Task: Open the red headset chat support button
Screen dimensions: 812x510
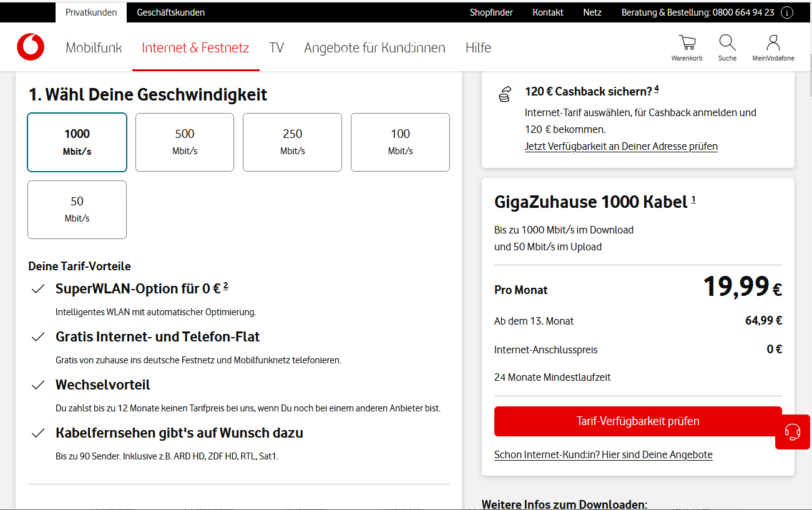Action: 793,431
